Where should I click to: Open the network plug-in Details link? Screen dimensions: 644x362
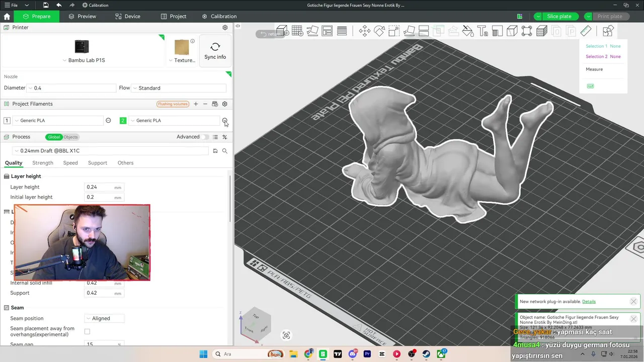pyautogui.click(x=589, y=302)
